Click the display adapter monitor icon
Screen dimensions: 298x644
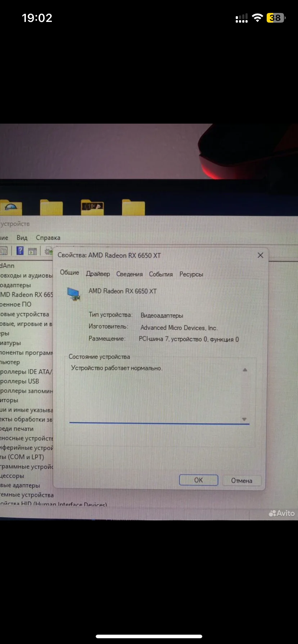pyautogui.click(x=74, y=294)
